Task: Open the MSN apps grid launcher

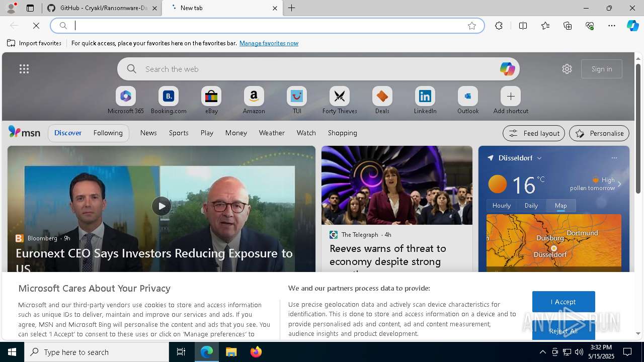Action: (x=24, y=69)
